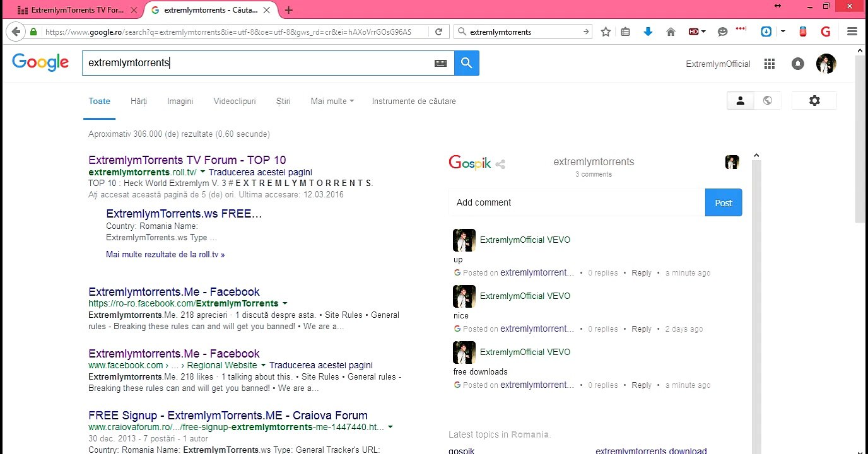Click the page vertical scrollbar thumb

[x=860, y=138]
